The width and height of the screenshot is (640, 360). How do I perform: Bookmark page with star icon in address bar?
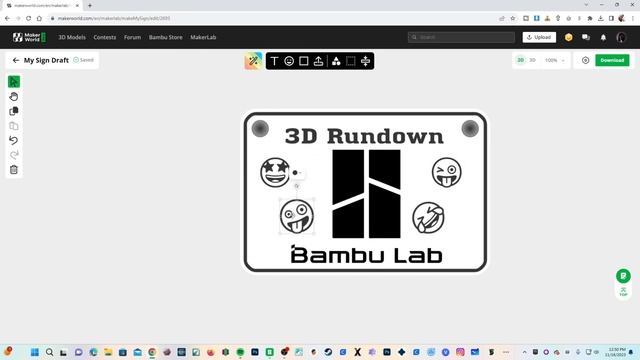pyautogui.click(x=513, y=18)
